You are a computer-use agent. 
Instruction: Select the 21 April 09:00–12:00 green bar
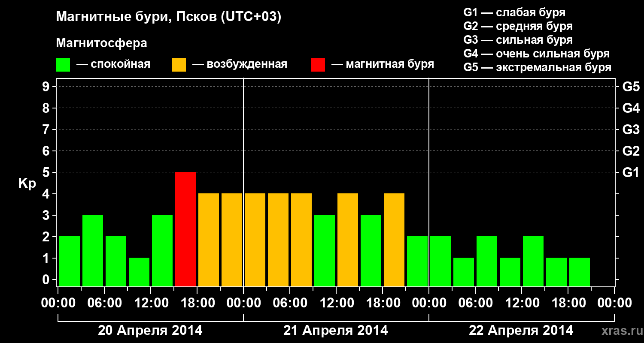[325, 250]
